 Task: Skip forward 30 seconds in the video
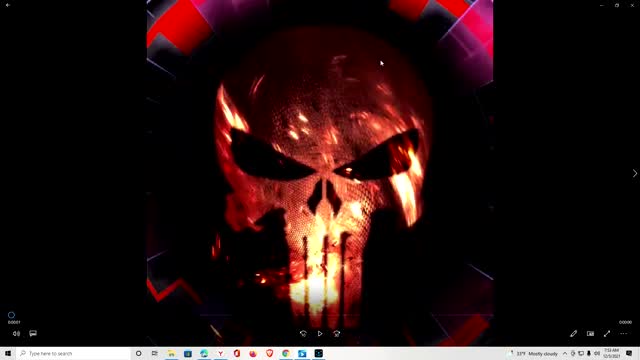point(337,333)
